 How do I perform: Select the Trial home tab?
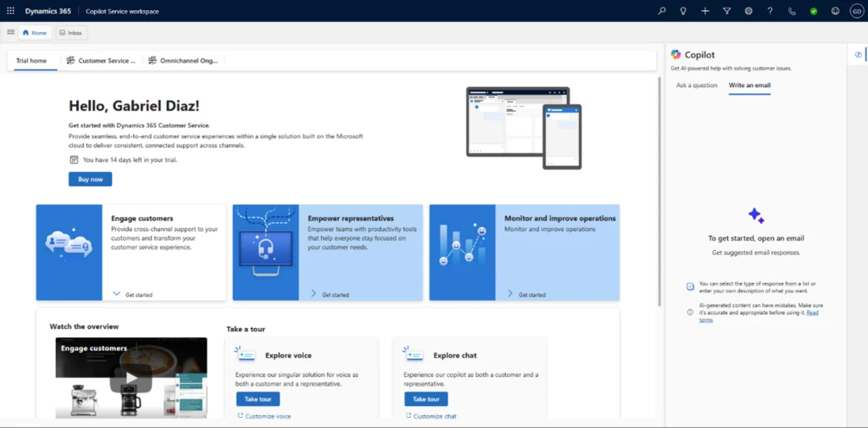[31, 60]
